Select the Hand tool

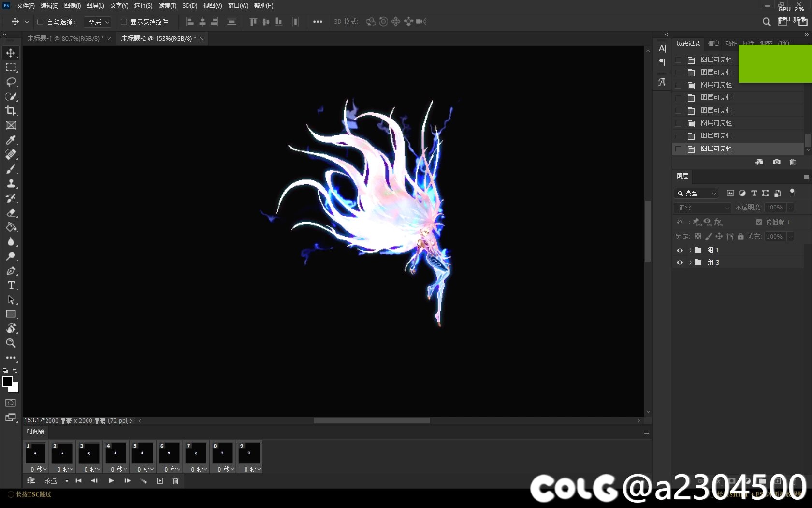pos(11,329)
